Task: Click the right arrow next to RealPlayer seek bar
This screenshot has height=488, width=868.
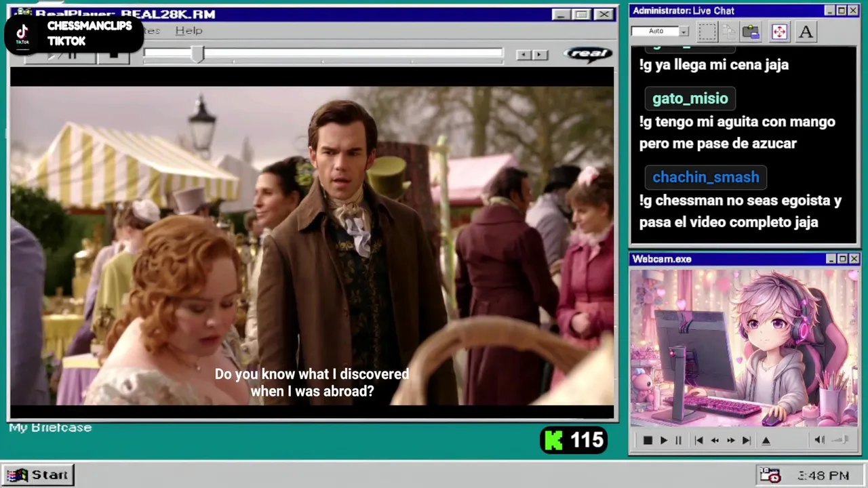Action: pyautogui.click(x=540, y=55)
